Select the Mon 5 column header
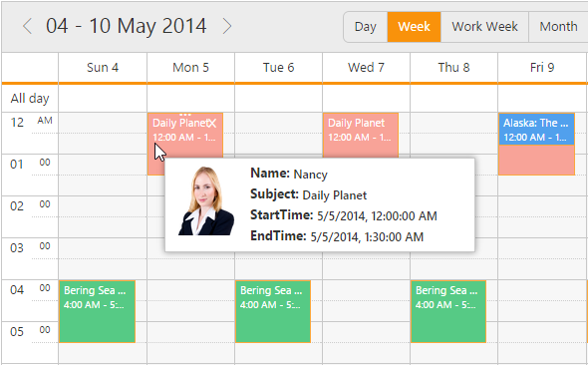588x365 pixels. coord(190,68)
